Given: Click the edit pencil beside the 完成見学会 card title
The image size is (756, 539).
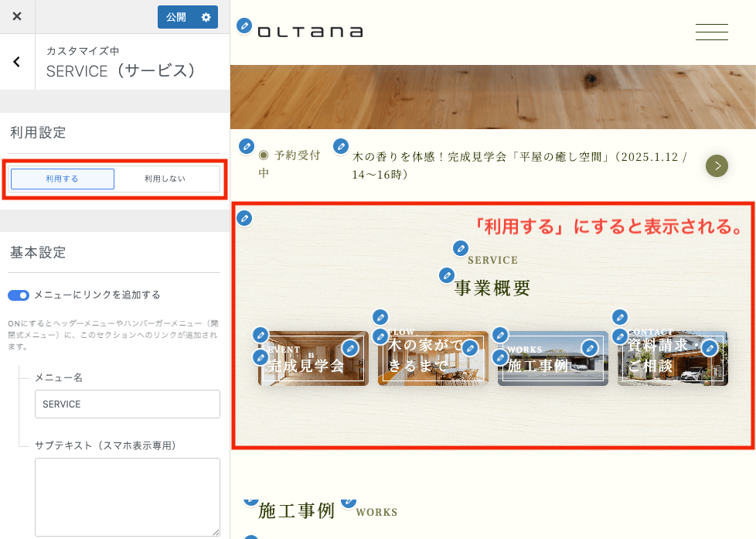Looking at the screenshot, I should [261, 357].
